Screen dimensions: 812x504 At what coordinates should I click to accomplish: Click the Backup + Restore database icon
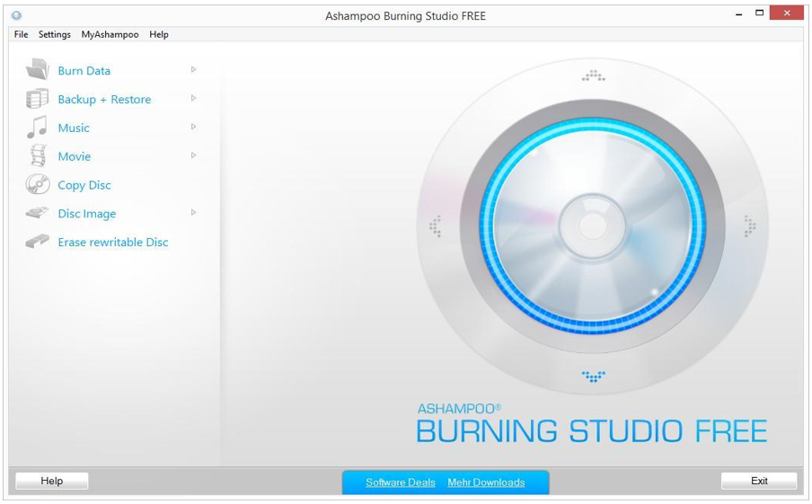click(37, 99)
